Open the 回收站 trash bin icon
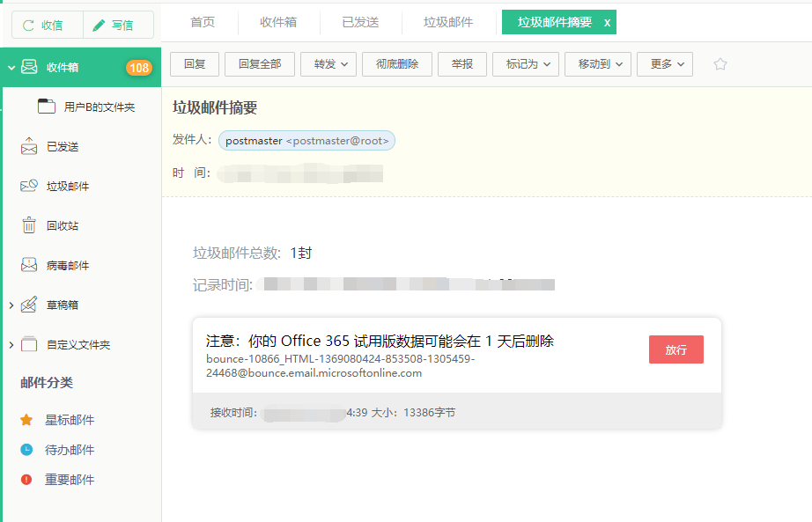Viewport: 812px width, 522px height. (29, 225)
